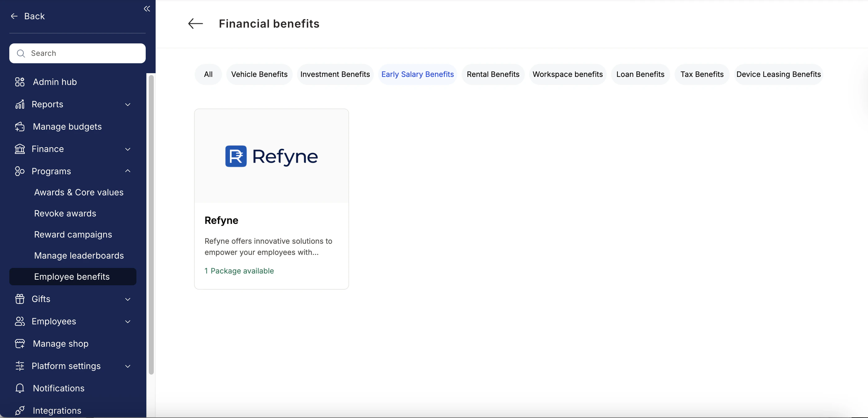Image resolution: width=868 pixels, height=418 pixels.
Task: Click the Platform settings sliders icon
Action: (x=20, y=366)
